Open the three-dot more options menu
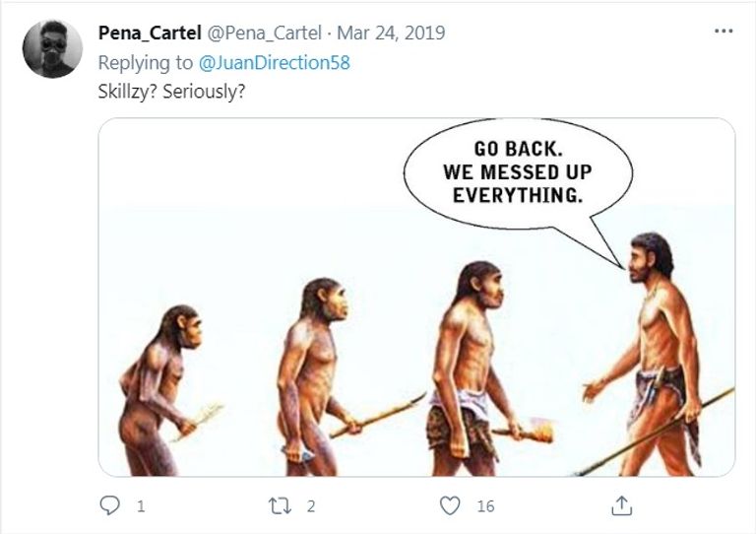 (x=724, y=32)
